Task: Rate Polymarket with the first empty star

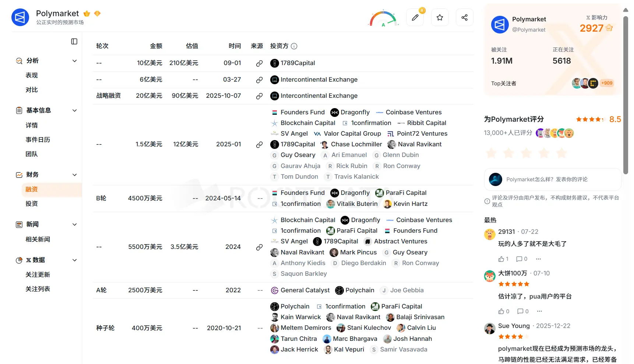Action: pos(491,153)
